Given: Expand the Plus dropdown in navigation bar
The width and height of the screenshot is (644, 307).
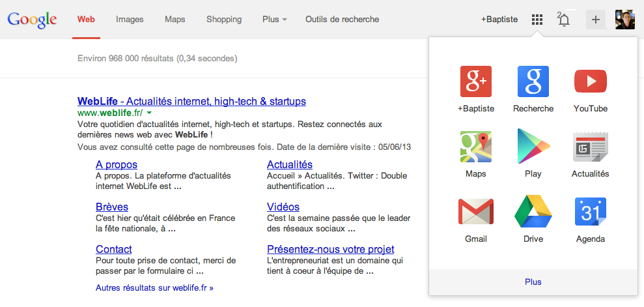Looking at the screenshot, I should pos(275,20).
